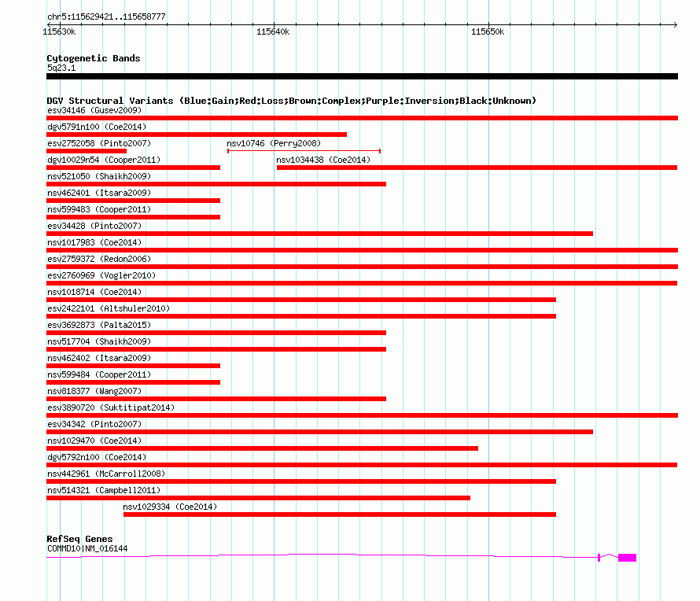Click the 115640k ruler tick label
Image resolution: width=700 pixels, height=601 pixels.
(273, 31)
